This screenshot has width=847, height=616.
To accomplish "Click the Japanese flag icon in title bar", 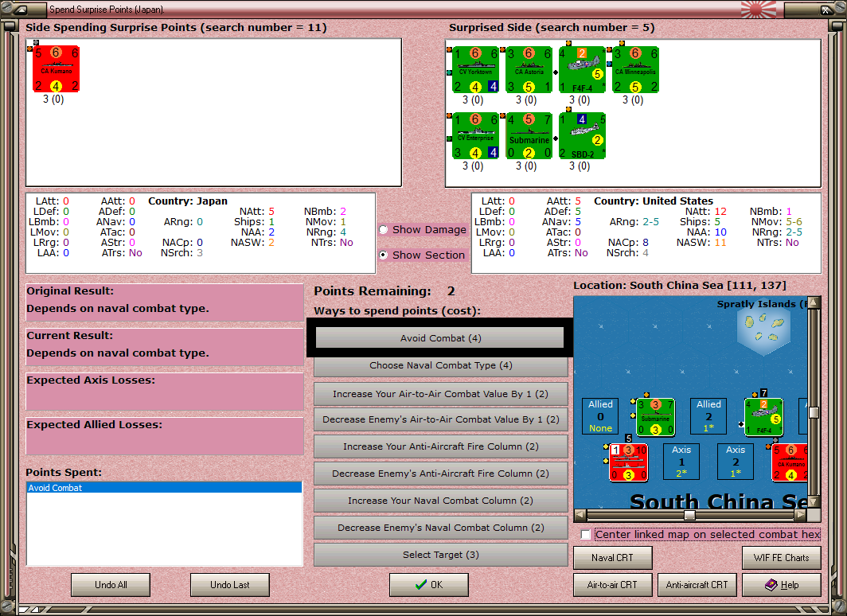I will (759, 10).
